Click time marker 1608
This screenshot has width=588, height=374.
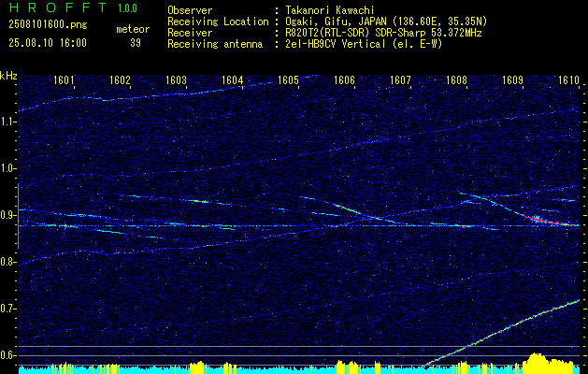[x=456, y=79]
